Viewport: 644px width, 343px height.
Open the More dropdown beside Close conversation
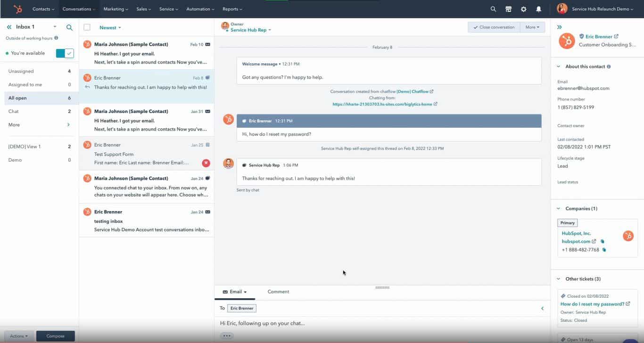pos(532,27)
